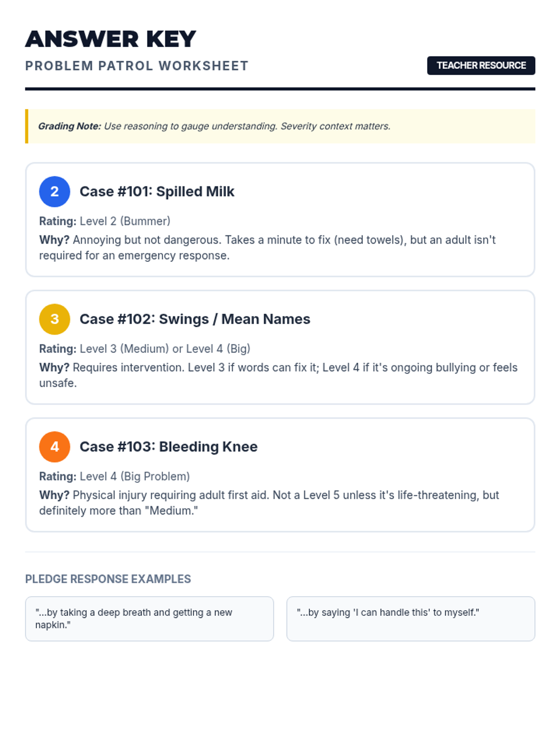Click the deep breath and new napkin example
Image resolution: width=560 pixels, height=747 pixels.
click(x=149, y=619)
